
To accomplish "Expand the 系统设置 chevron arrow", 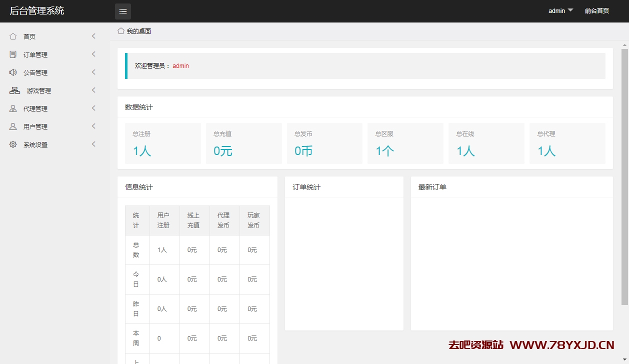I will coord(93,144).
